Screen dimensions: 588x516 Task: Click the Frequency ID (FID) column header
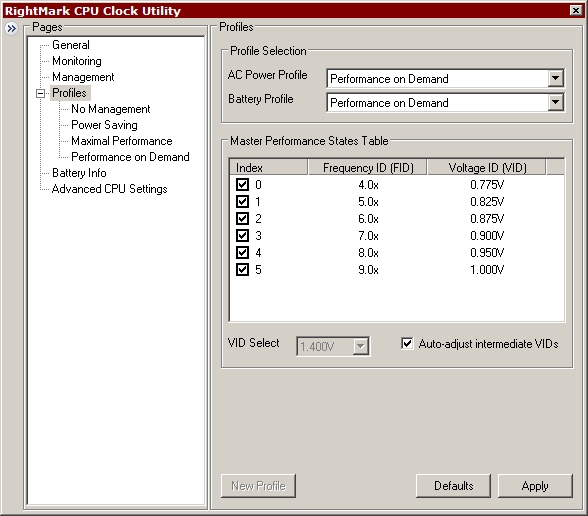pyautogui.click(x=368, y=168)
